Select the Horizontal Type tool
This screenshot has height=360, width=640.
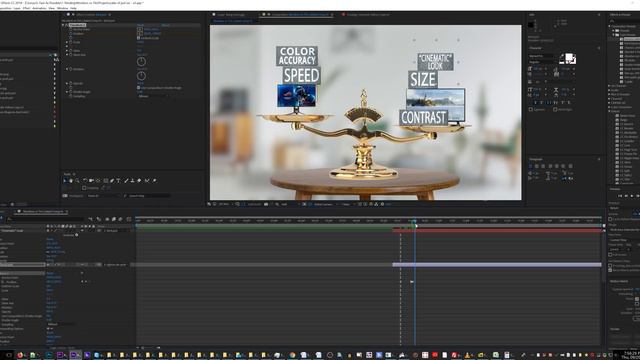coord(118,180)
